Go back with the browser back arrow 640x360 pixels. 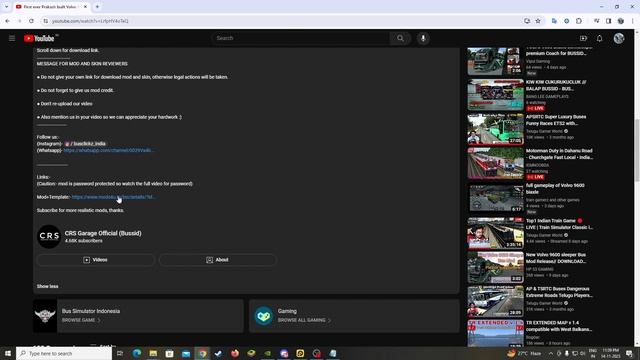tap(8, 21)
